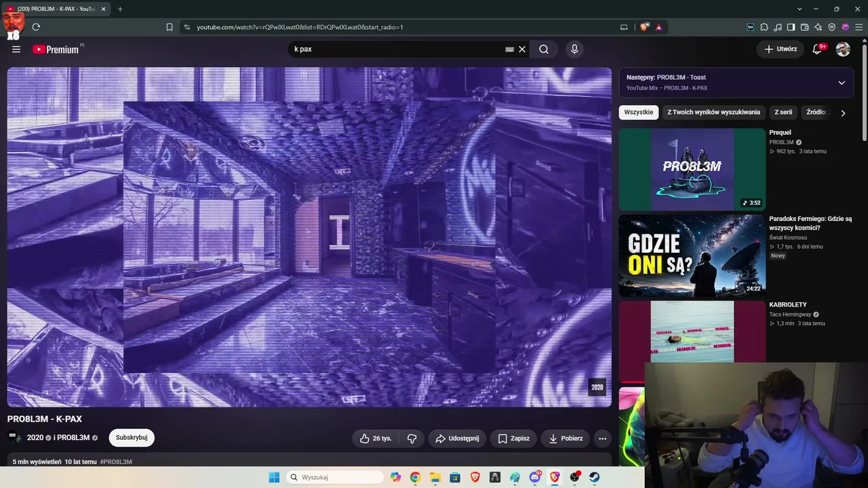This screenshot has width=868, height=488.
Task: Open Brave Rewards triangle icon
Action: click(658, 27)
